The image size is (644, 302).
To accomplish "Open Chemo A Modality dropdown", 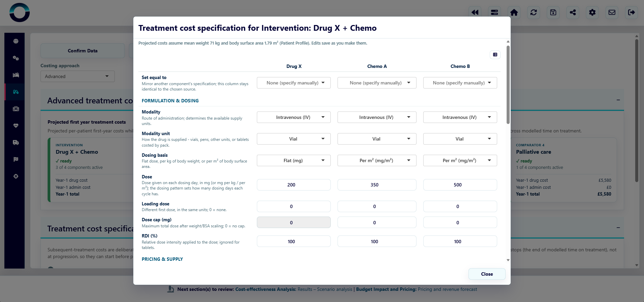I will (x=377, y=117).
